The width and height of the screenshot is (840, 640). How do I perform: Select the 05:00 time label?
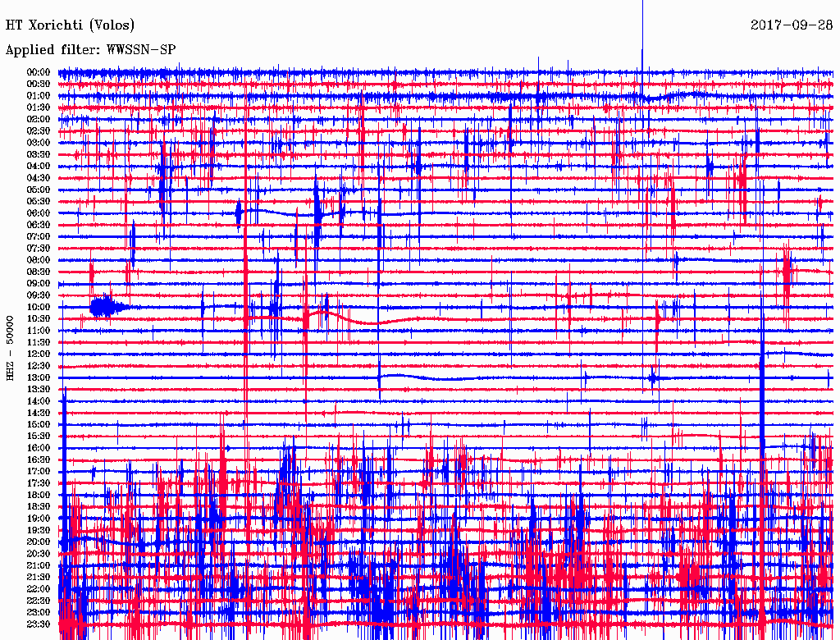pos(39,190)
